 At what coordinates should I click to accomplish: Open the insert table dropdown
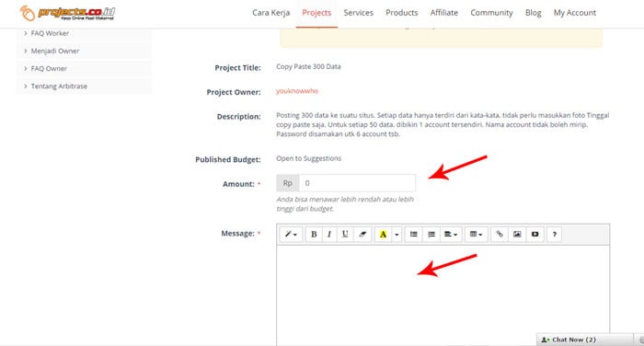[476, 235]
